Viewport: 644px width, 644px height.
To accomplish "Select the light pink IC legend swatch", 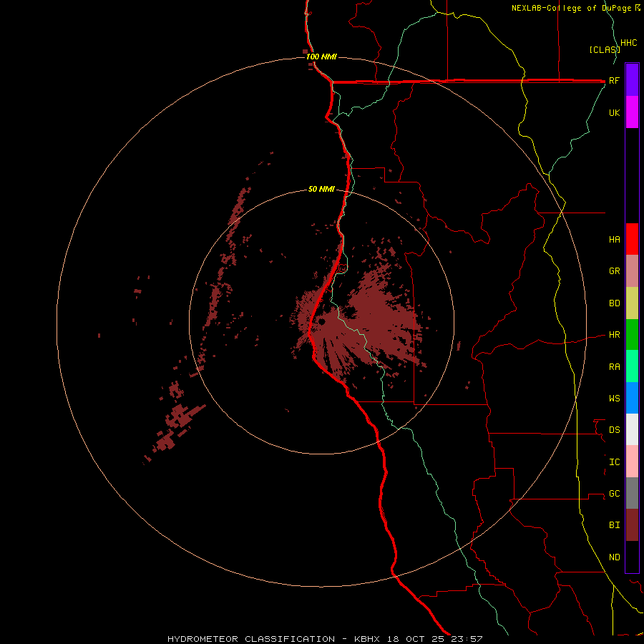I will point(632,462).
